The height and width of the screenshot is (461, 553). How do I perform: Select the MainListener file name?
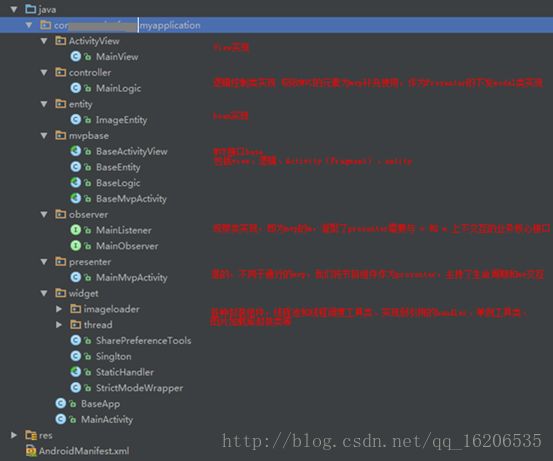click(124, 230)
